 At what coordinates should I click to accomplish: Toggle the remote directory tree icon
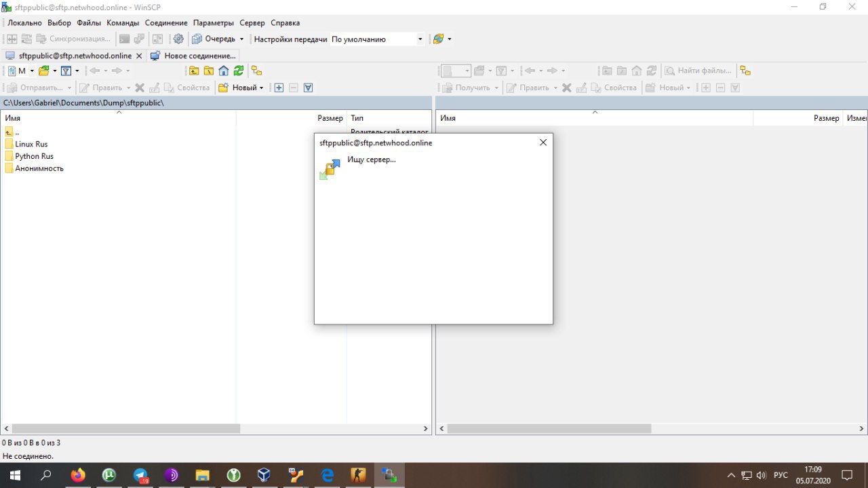click(x=745, y=71)
